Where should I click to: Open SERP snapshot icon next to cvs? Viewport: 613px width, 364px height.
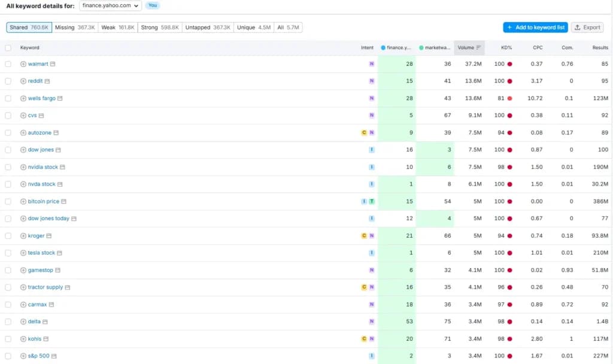[41, 116]
